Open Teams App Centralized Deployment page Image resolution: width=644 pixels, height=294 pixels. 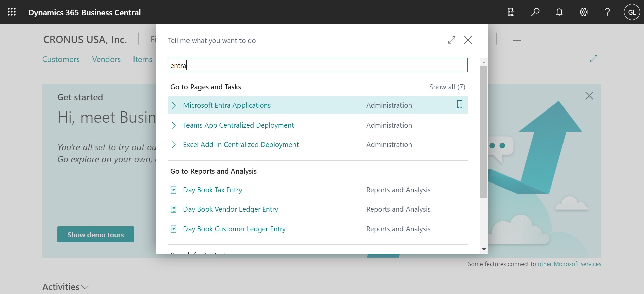pyautogui.click(x=238, y=125)
